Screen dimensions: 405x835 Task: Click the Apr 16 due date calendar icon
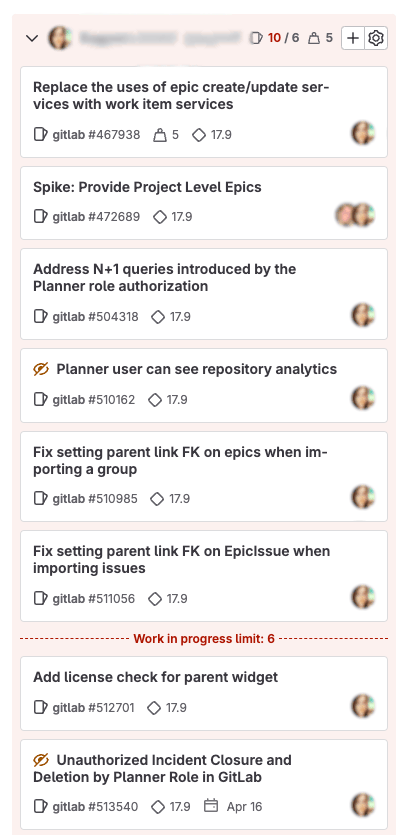click(x=211, y=806)
